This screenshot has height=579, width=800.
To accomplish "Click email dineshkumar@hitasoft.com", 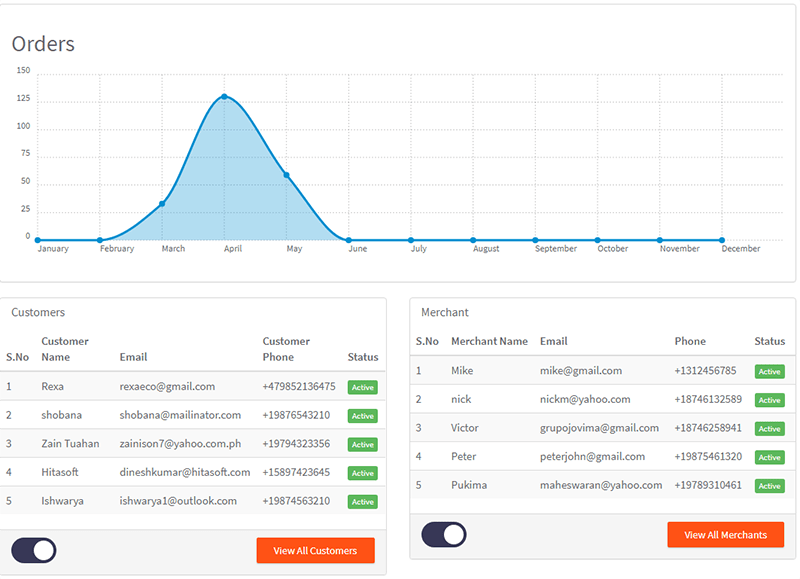I will pos(185,472).
